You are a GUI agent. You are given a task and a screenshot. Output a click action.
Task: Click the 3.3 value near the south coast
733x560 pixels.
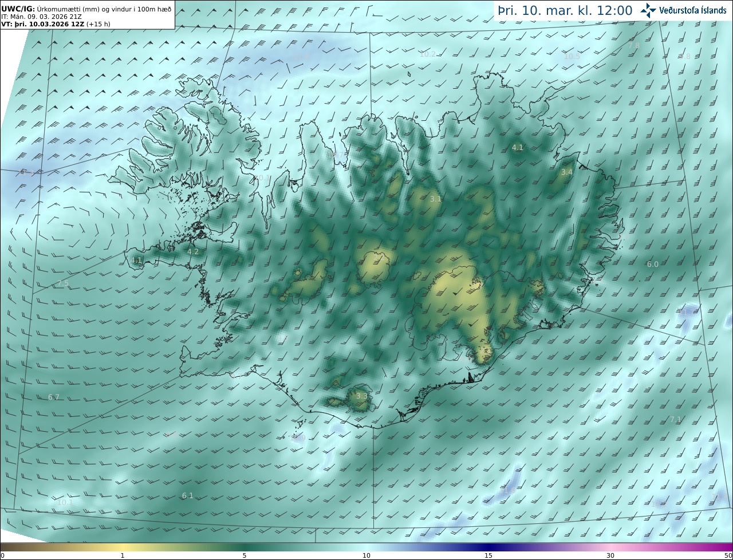[x=362, y=396]
